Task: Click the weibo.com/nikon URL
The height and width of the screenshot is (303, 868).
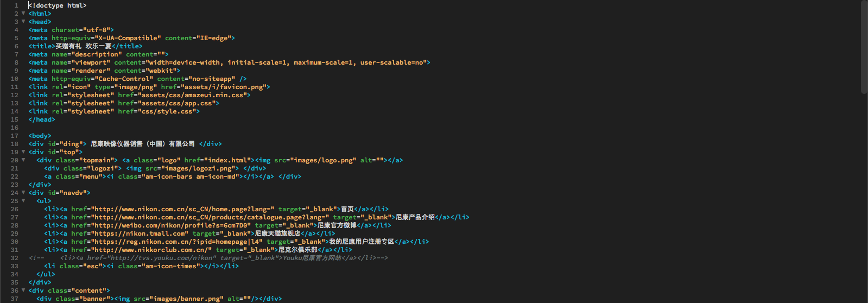Action: point(170,225)
